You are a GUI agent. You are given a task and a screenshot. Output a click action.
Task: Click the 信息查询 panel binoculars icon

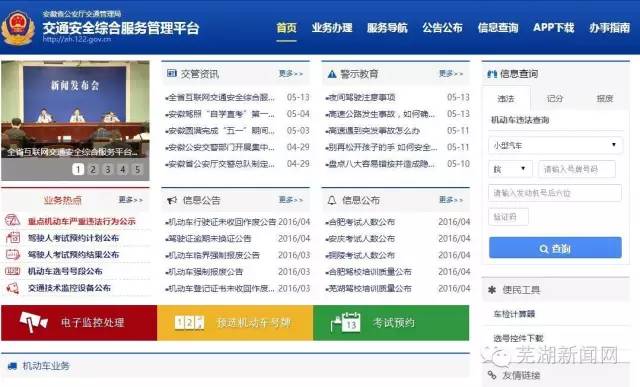tap(492, 74)
